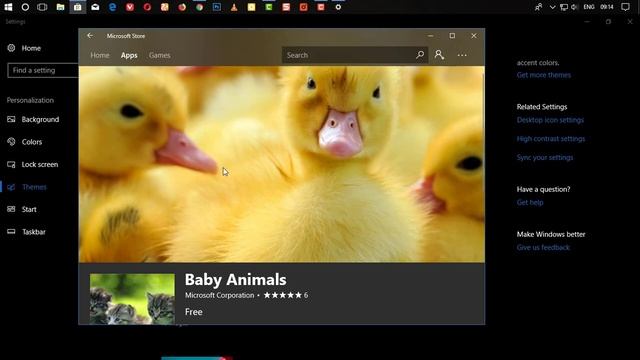Click network icon in system tray
Image resolution: width=640 pixels, height=360 pixels.
point(564,7)
